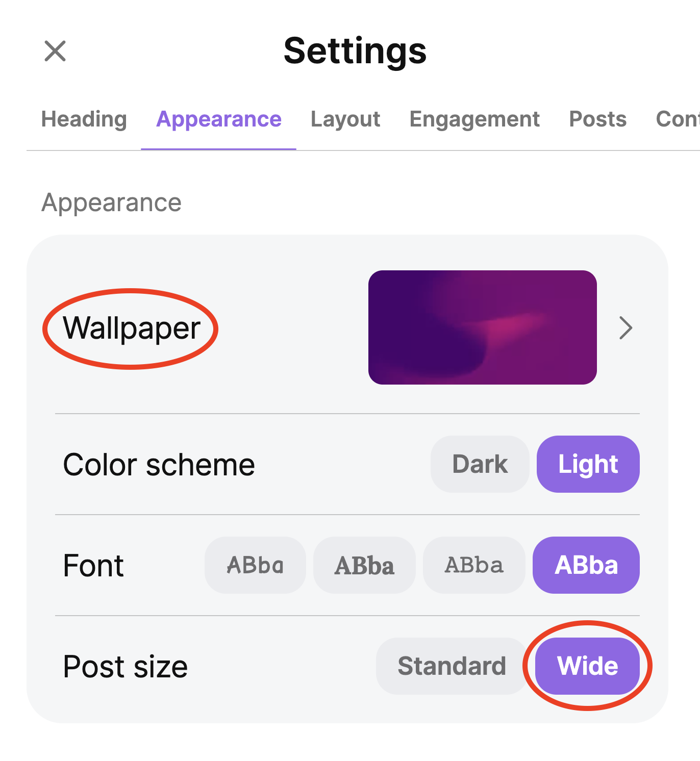Click the purple wallpaper preview thumbnail
Screen dimensions: 700x761
[482, 327]
